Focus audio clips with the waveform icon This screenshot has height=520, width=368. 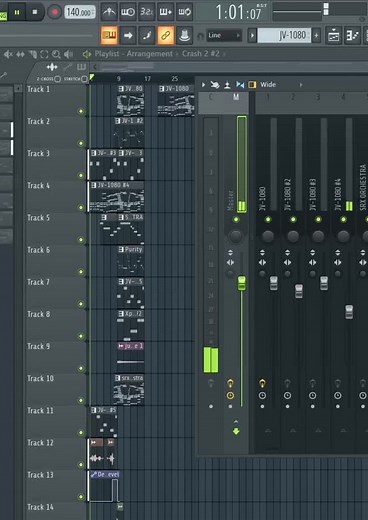coord(52,67)
